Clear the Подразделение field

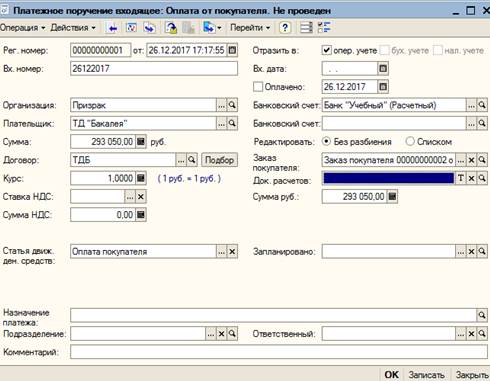pos(222,334)
